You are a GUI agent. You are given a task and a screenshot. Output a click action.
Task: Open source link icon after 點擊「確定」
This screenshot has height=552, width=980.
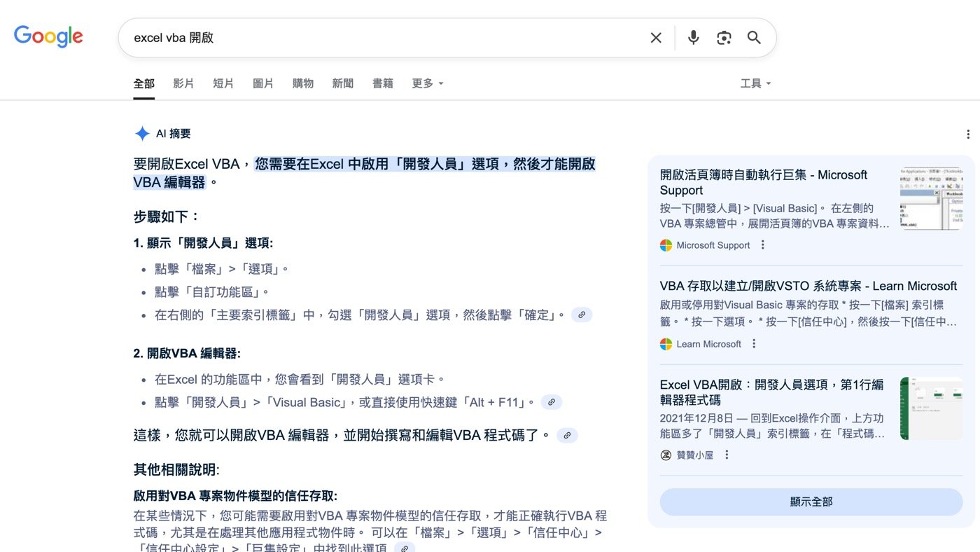582,315
